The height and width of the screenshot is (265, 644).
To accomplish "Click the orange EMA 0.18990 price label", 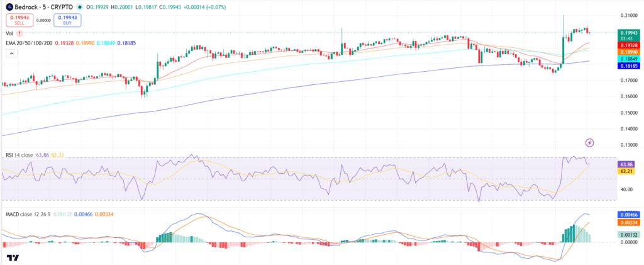I will click(x=628, y=52).
